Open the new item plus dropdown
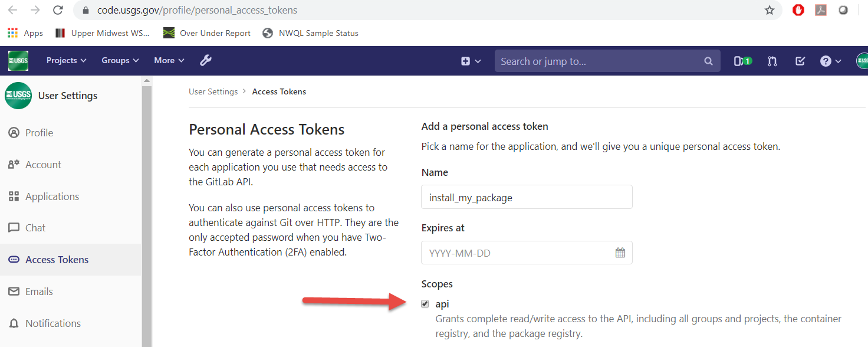Image resolution: width=868 pixels, height=347 pixels. [471, 61]
